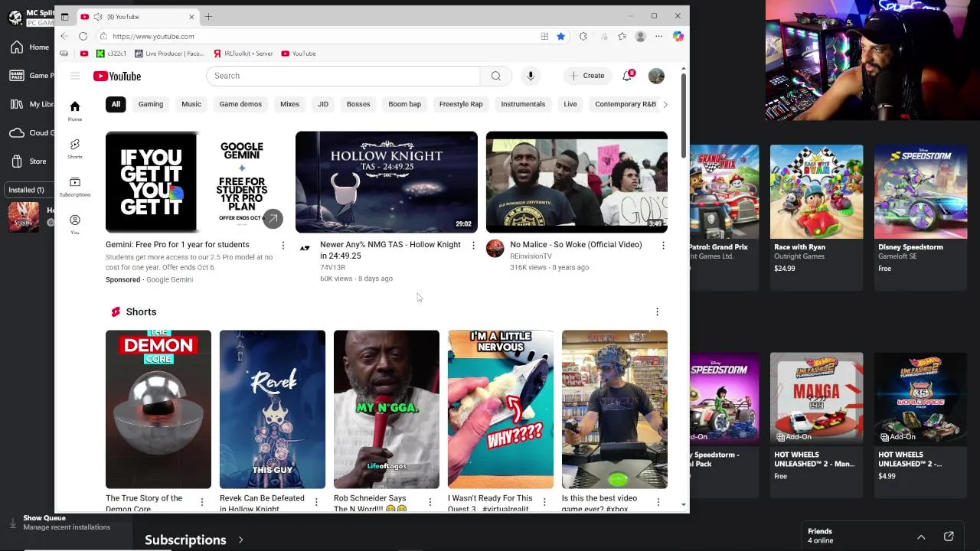Open the browser favorites list icon
The height and width of the screenshot is (551, 980).
pyautogui.click(x=622, y=36)
